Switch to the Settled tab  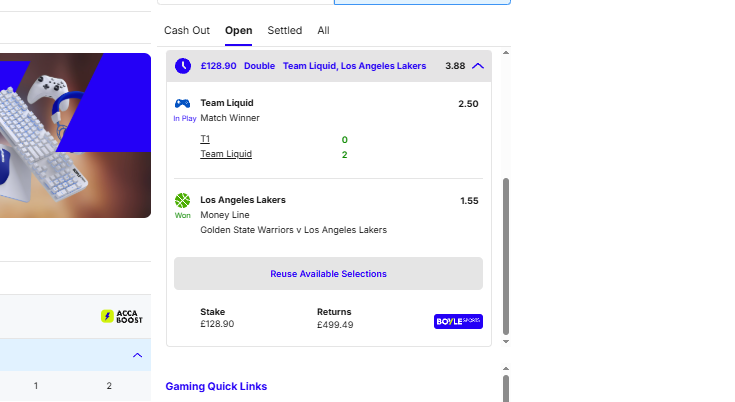(285, 30)
